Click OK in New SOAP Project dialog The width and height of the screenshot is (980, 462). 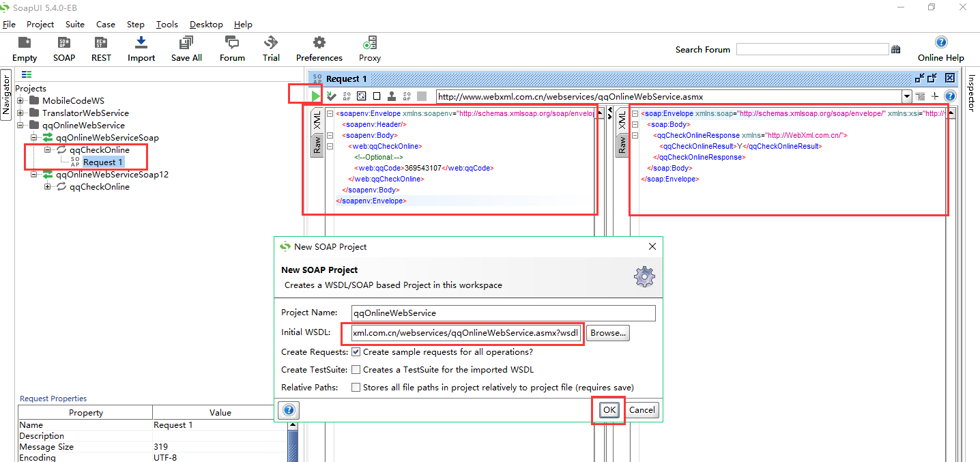(x=608, y=409)
